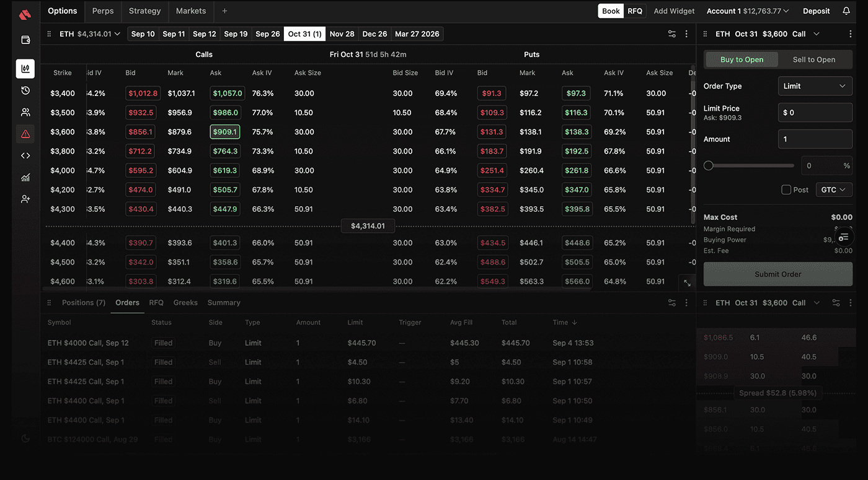Expand the GTC time-in-force dropdown
This screenshot has width=868, height=480.
pyautogui.click(x=833, y=190)
